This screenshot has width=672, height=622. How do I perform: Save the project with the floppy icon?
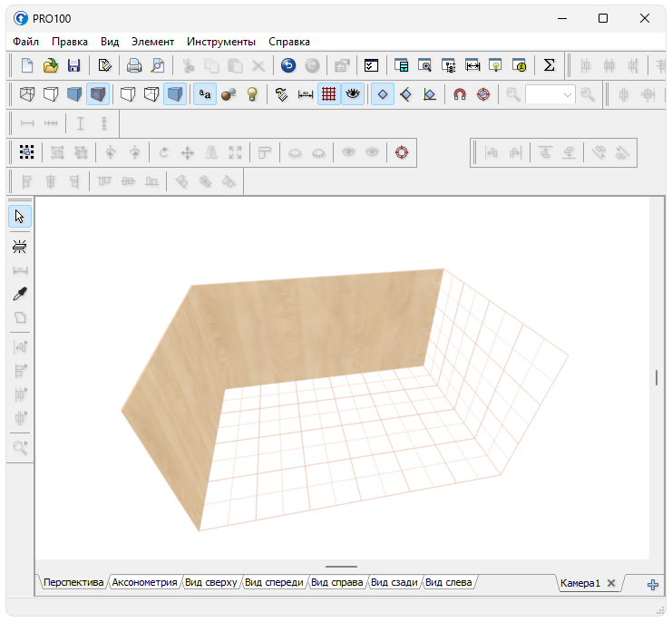(74, 65)
